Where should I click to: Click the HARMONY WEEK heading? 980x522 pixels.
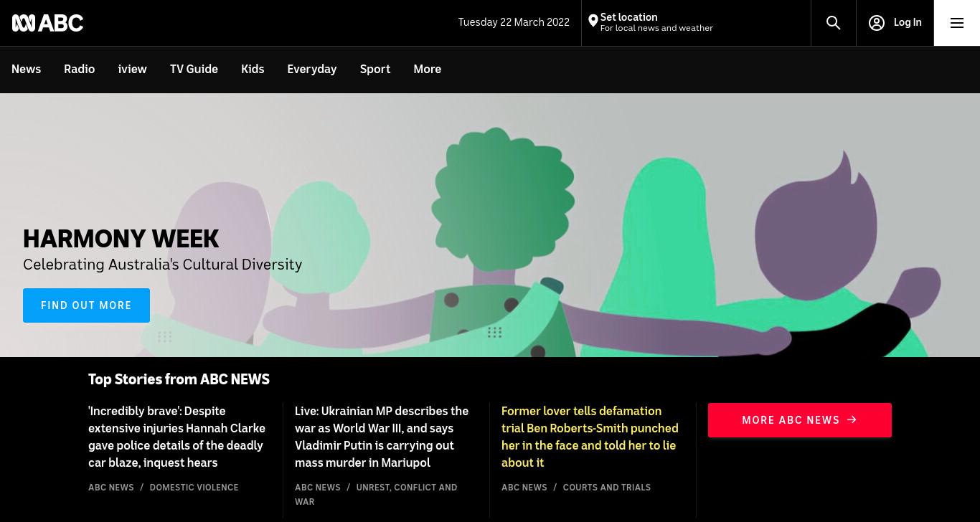click(x=121, y=239)
